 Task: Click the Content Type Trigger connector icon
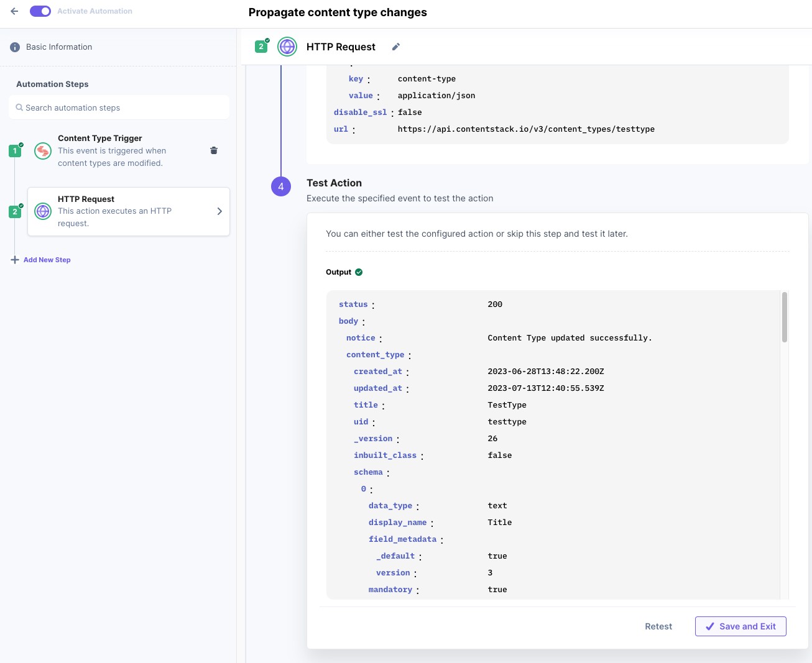pyautogui.click(x=43, y=150)
